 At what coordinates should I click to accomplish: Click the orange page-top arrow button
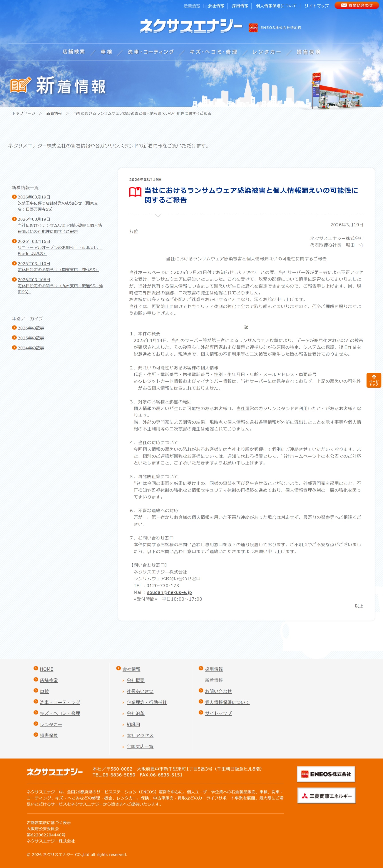coord(373,380)
